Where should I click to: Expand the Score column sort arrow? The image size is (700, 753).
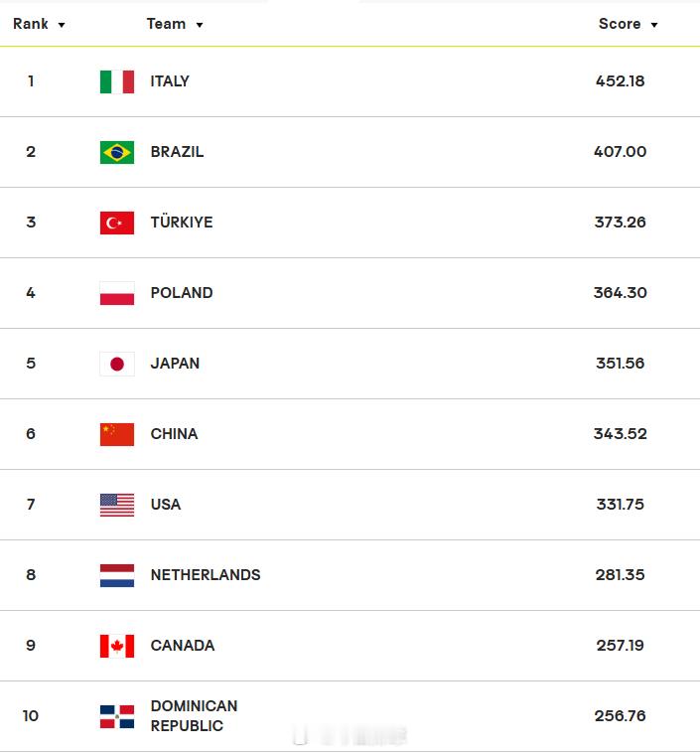point(654,25)
